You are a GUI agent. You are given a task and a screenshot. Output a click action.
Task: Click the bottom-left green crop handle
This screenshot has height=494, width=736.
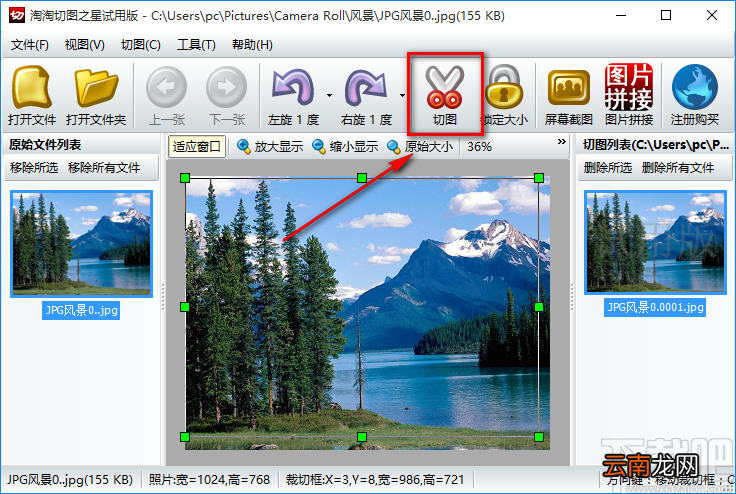pos(185,437)
